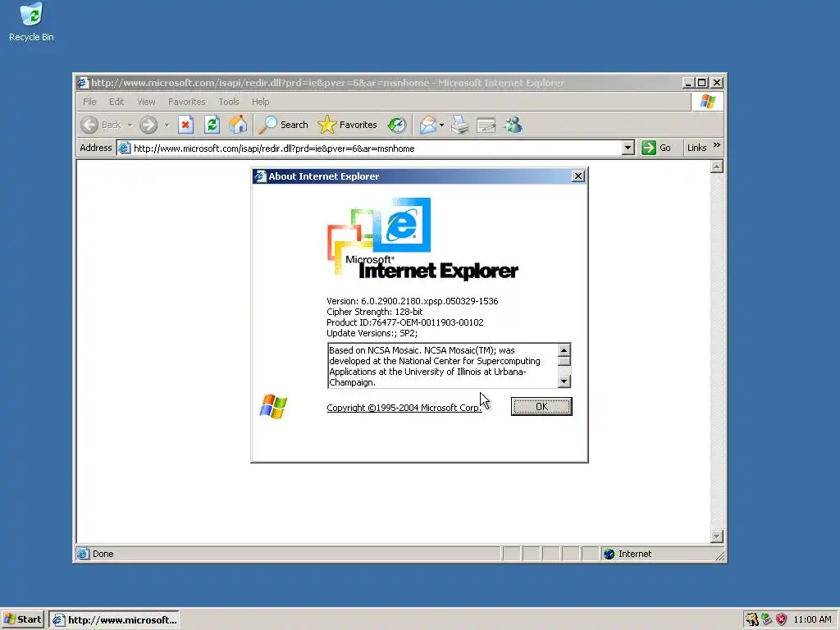Click the Windows flag in About dialog
This screenshot has height=630, width=840.
point(273,406)
